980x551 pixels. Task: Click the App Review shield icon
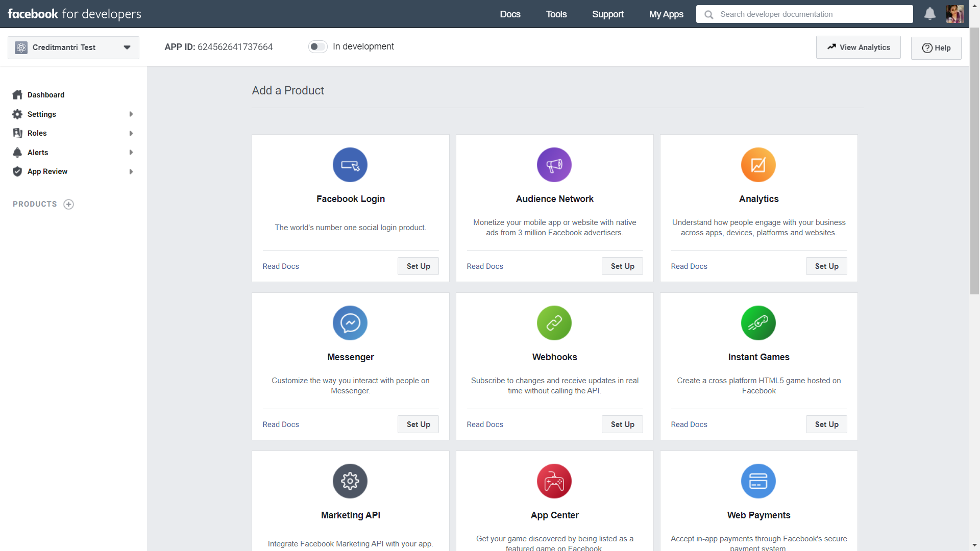17,171
